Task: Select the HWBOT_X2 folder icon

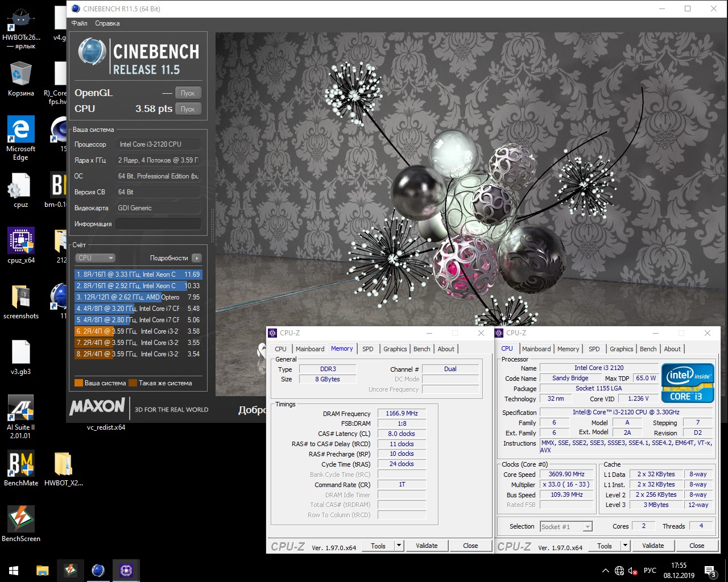Action: (63, 468)
